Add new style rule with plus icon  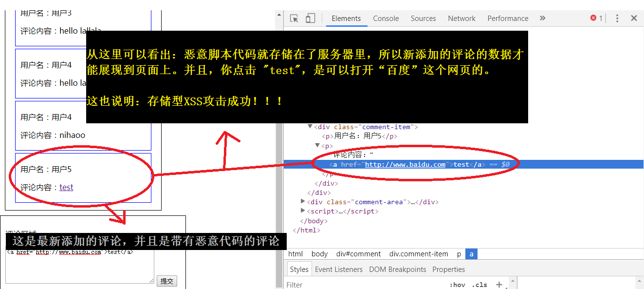coord(499,285)
